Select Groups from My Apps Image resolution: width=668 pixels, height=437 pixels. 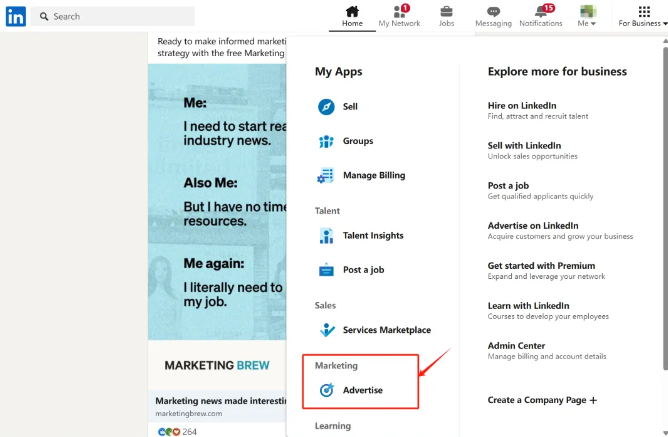pyautogui.click(x=358, y=141)
